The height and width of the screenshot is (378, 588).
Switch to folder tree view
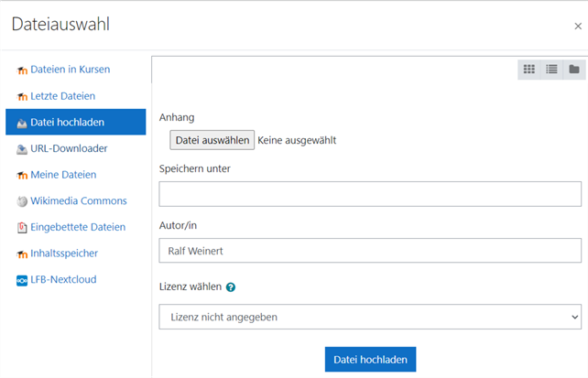tap(574, 70)
